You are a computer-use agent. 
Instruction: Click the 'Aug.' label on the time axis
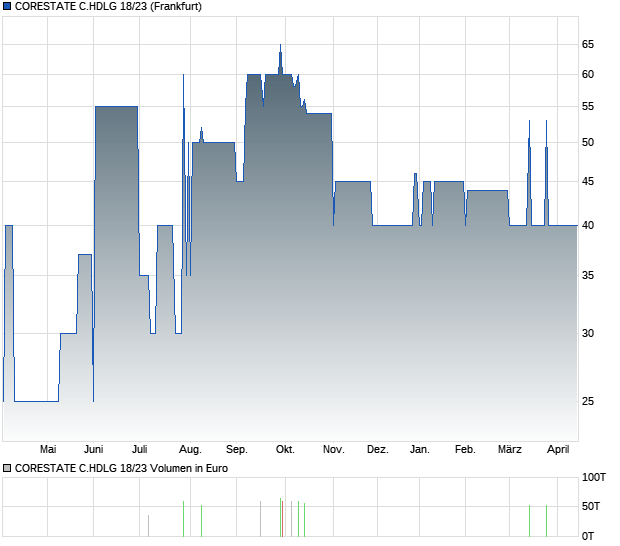(190, 450)
